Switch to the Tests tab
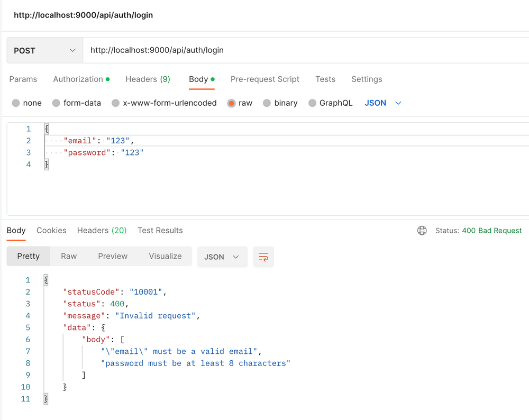529x420 pixels. click(x=325, y=79)
